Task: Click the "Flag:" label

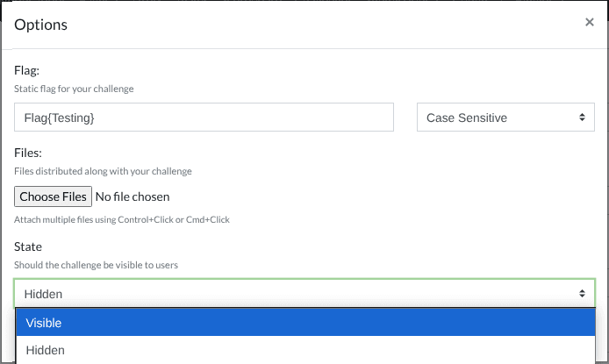Action: (x=27, y=69)
